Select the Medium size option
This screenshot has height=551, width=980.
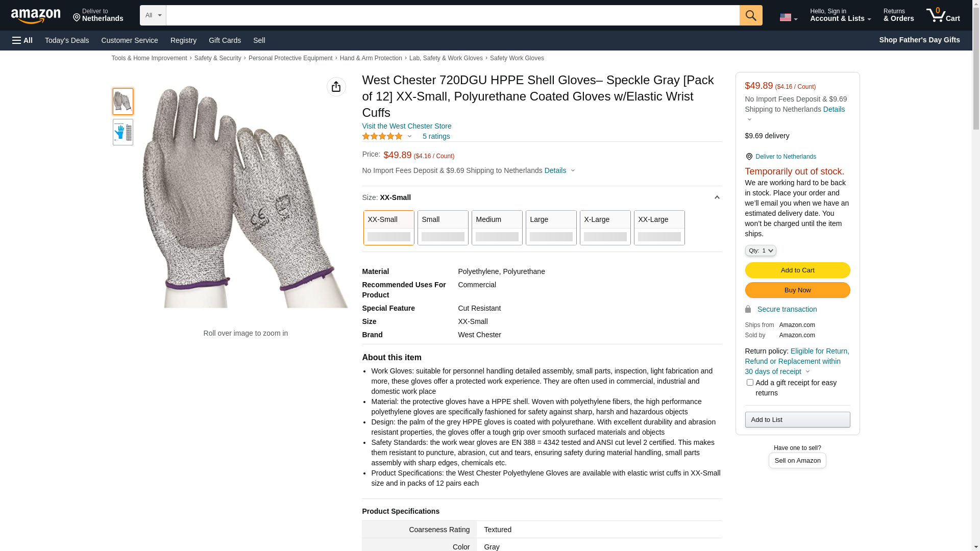[497, 228]
